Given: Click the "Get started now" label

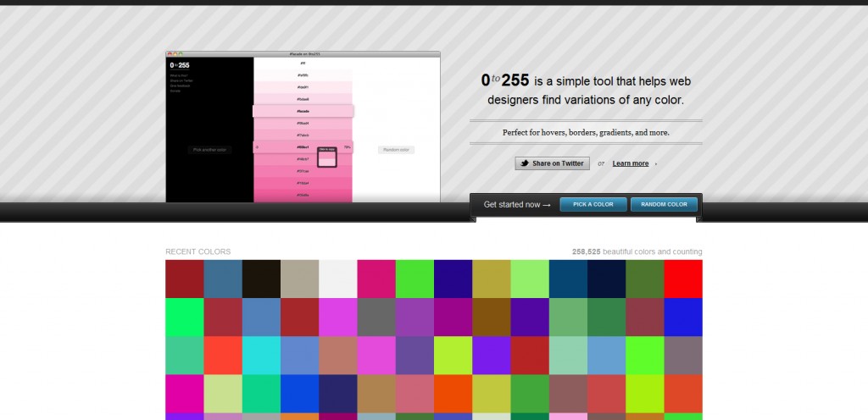Looking at the screenshot, I should click(517, 204).
